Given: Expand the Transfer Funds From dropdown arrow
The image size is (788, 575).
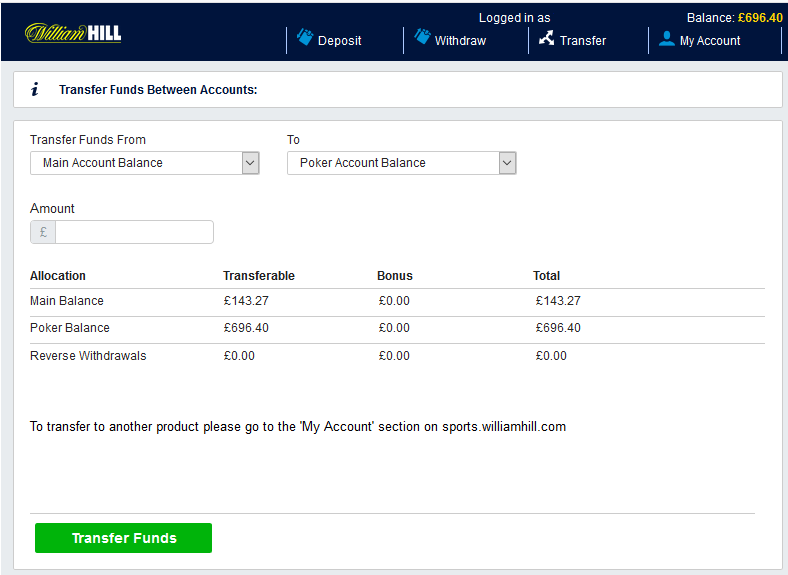Looking at the screenshot, I should 250,163.
